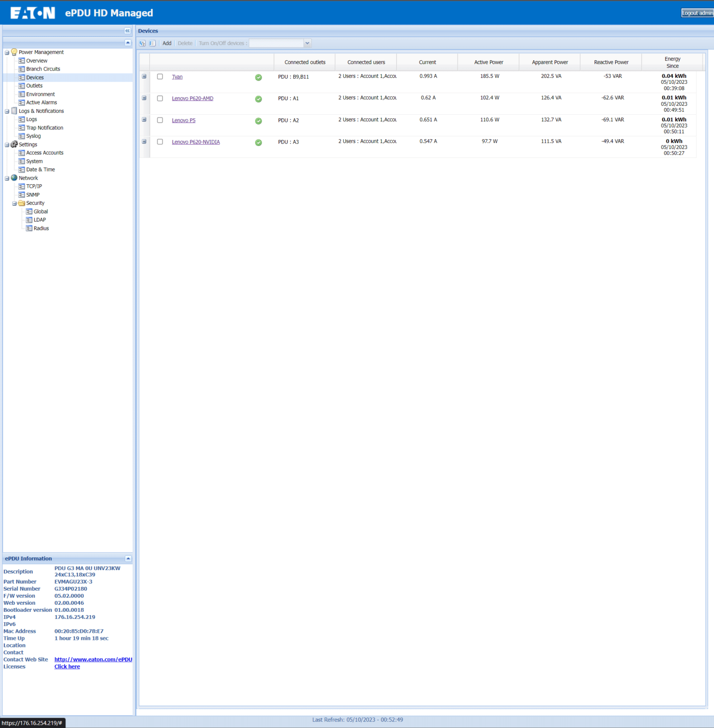
Task: Open the Syslog settings page
Action: (x=33, y=136)
